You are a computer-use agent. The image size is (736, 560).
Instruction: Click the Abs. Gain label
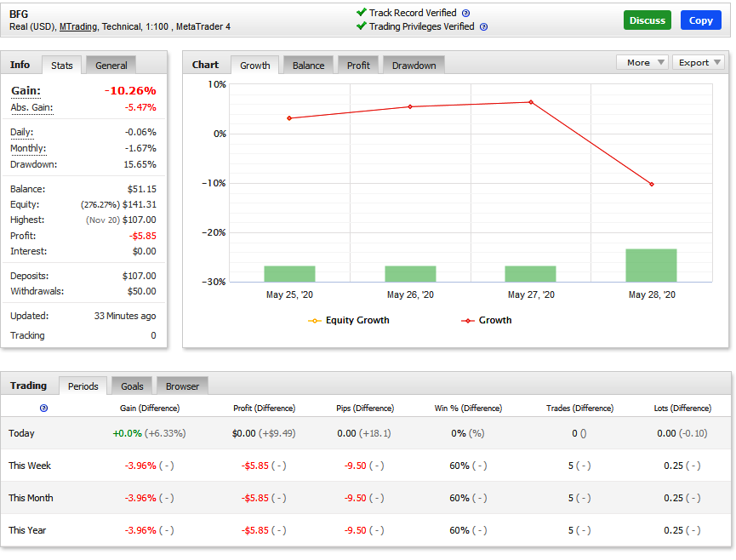click(31, 107)
